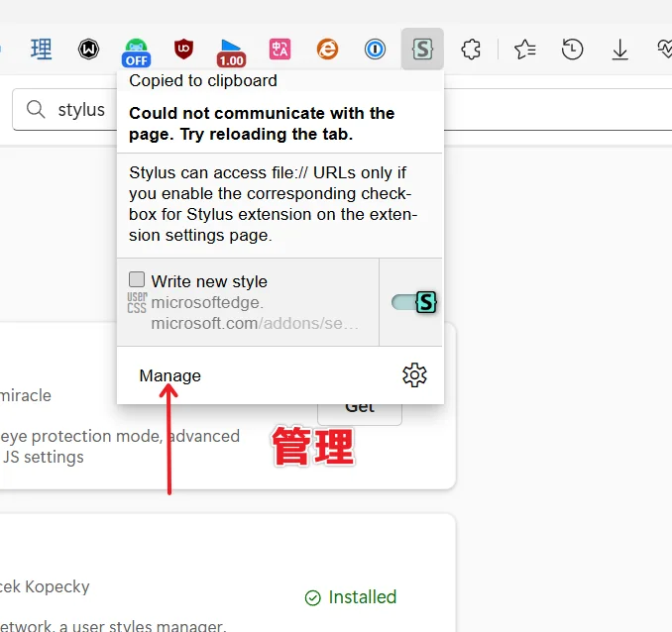Click Manage in the Stylus popup

point(170,375)
